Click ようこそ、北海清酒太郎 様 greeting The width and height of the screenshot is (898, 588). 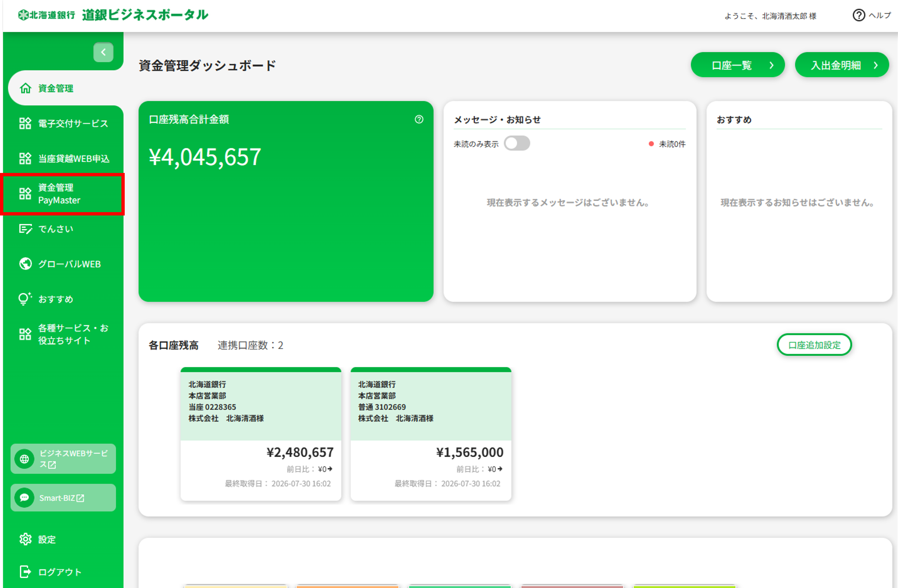(x=770, y=16)
